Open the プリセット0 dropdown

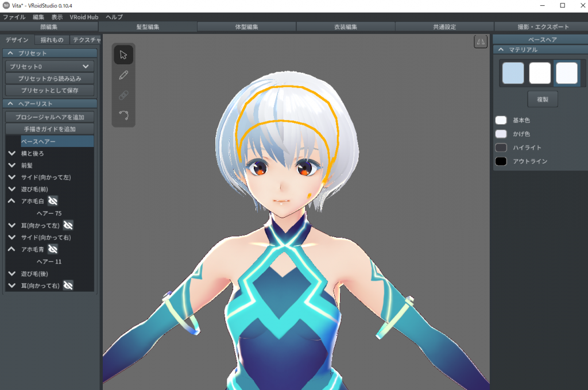(50, 67)
